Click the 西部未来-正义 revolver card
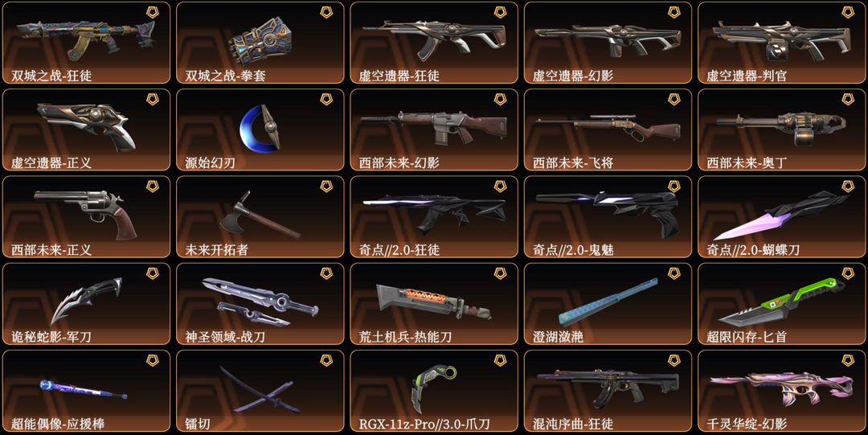The width and height of the screenshot is (868, 435). (86, 216)
